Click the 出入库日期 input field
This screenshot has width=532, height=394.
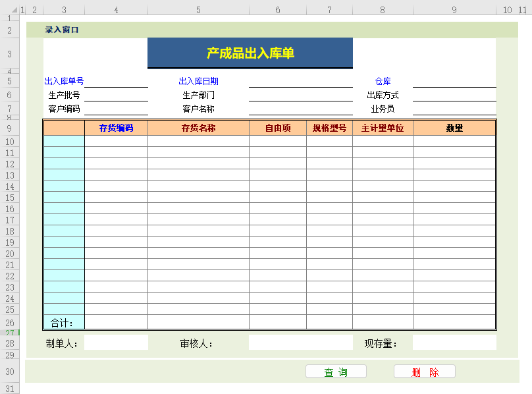pos(300,81)
